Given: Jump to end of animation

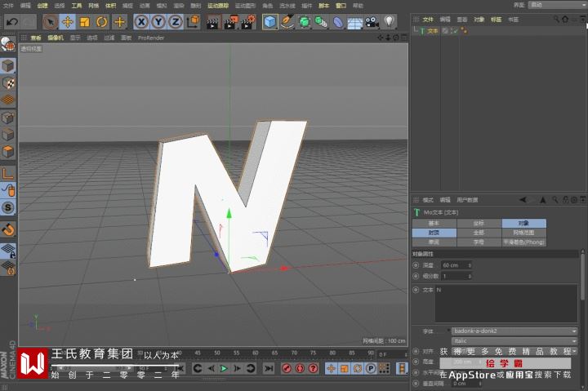Looking at the screenshot, I should tap(269, 368).
